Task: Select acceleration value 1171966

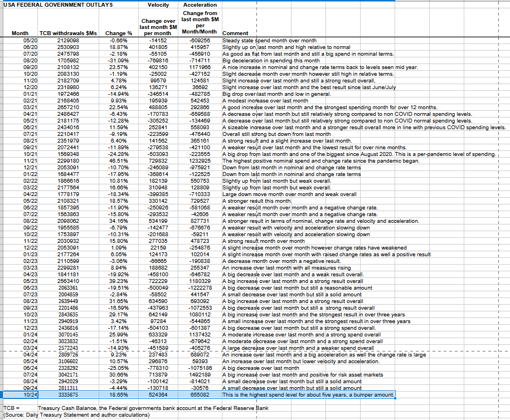Action: (x=200, y=67)
